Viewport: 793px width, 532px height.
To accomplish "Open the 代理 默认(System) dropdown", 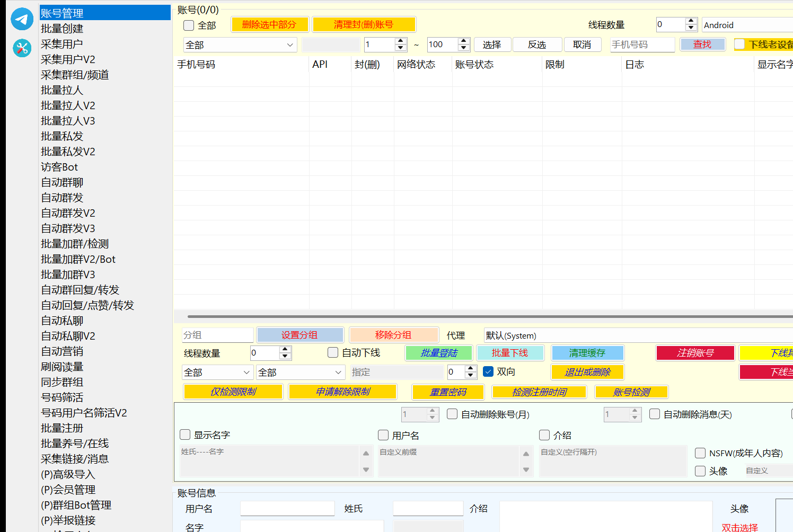I will [x=638, y=335].
